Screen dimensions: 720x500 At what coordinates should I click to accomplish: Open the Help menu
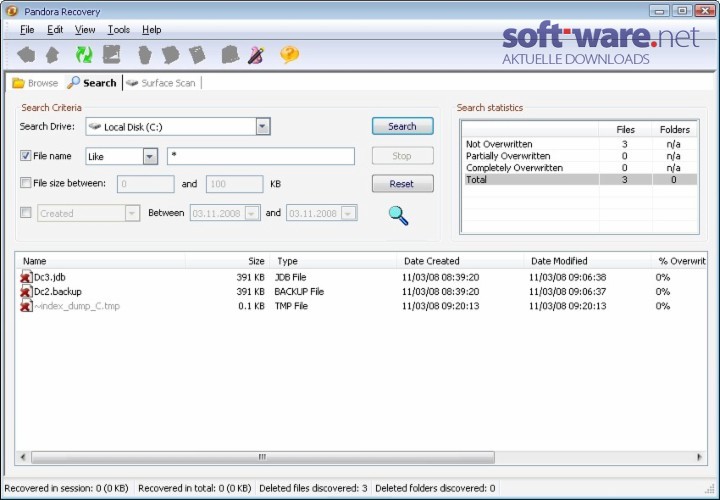tap(152, 30)
